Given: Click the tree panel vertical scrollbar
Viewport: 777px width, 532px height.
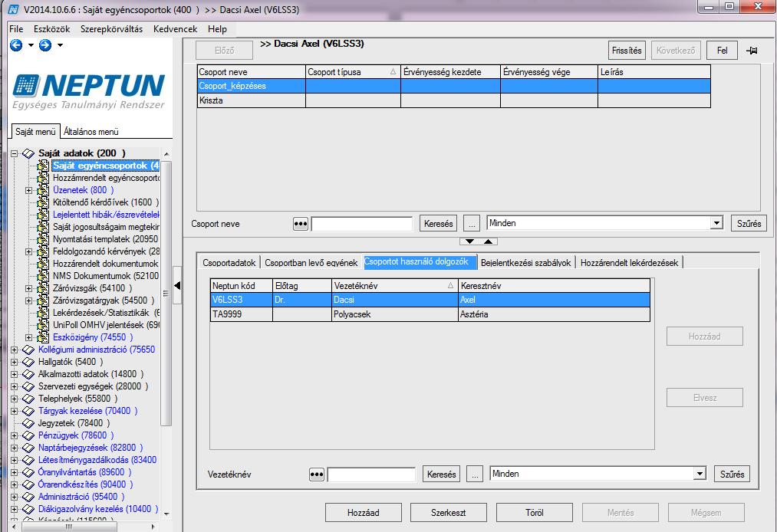Looking at the screenshot, I should [166, 292].
